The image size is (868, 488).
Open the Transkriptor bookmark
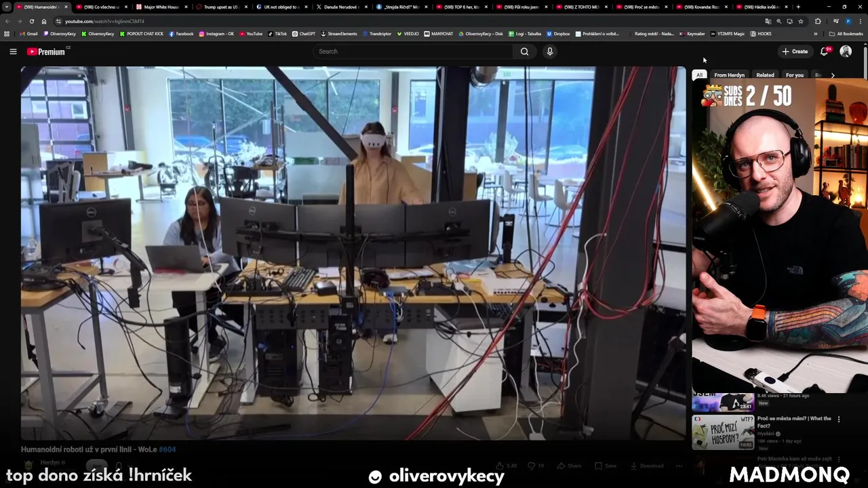tap(377, 33)
